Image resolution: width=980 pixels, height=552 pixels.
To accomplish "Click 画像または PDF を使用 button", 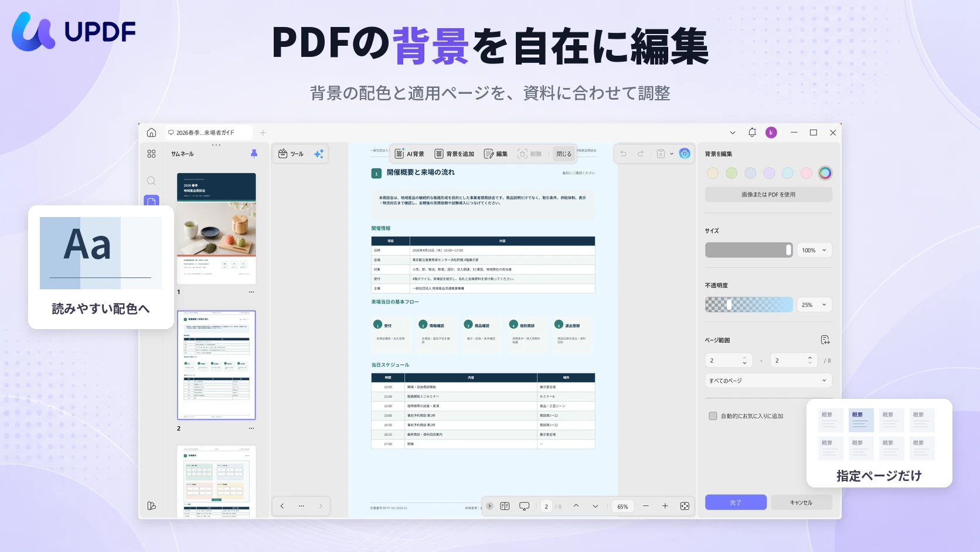I will (x=768, y=194).
